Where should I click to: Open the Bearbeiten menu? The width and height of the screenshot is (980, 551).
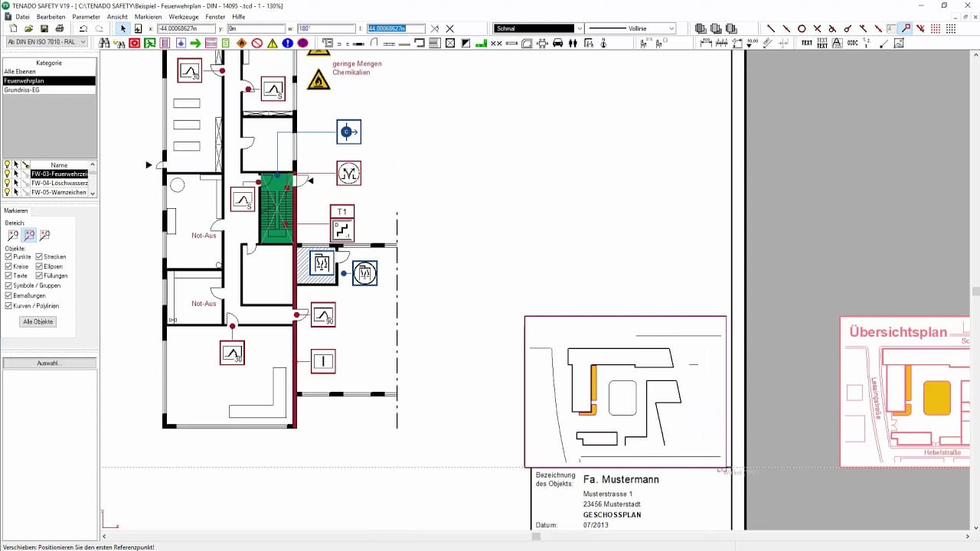51,16
